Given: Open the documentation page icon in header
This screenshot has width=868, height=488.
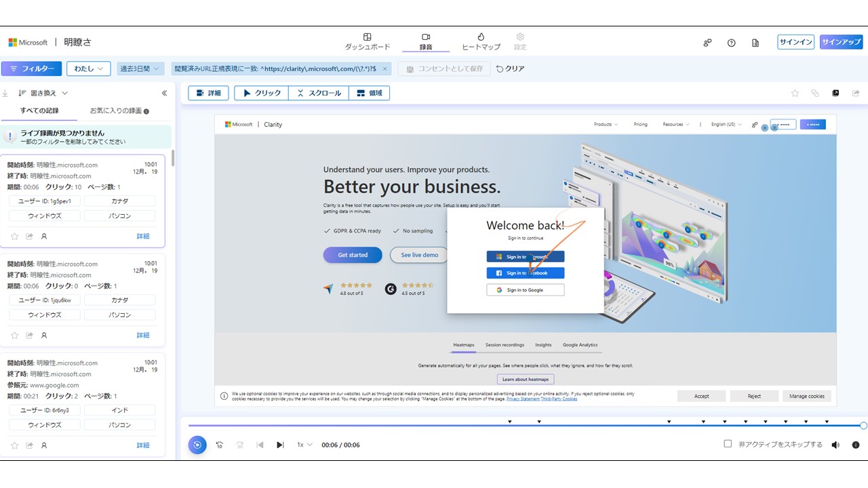Looking at the screenshot, I should pyautogui.click(x=755, y=43).
